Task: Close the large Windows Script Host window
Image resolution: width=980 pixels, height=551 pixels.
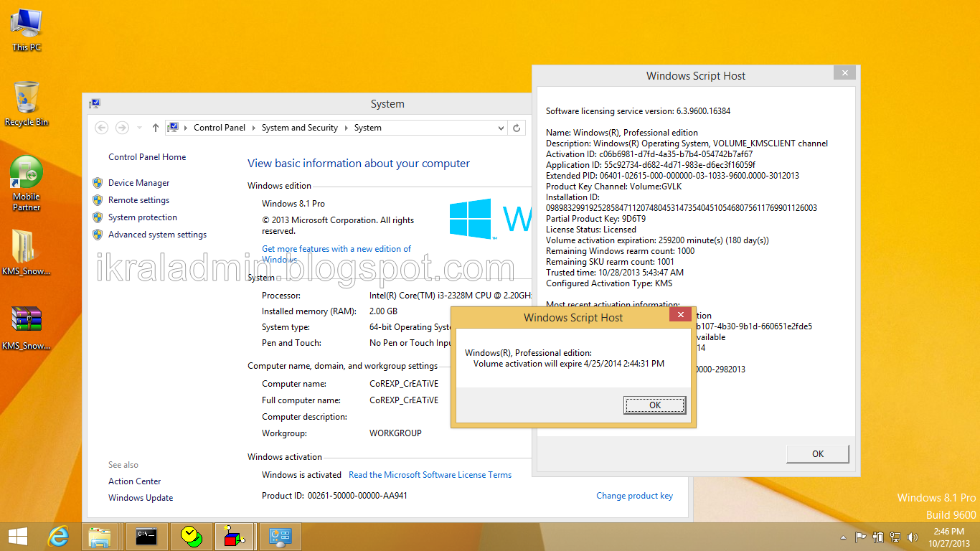Action: (845, 72)
